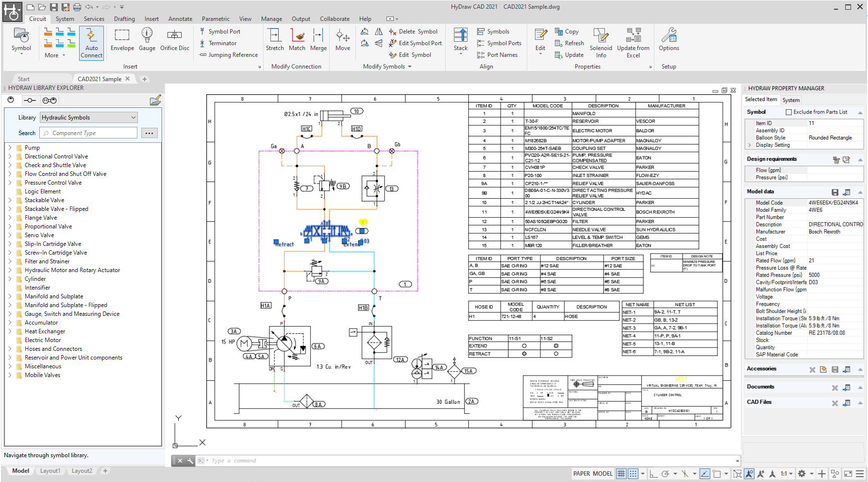This screenshot has width=868, height=482.
Task: Click the Refresh properties button
Action: tap(569, 43)
